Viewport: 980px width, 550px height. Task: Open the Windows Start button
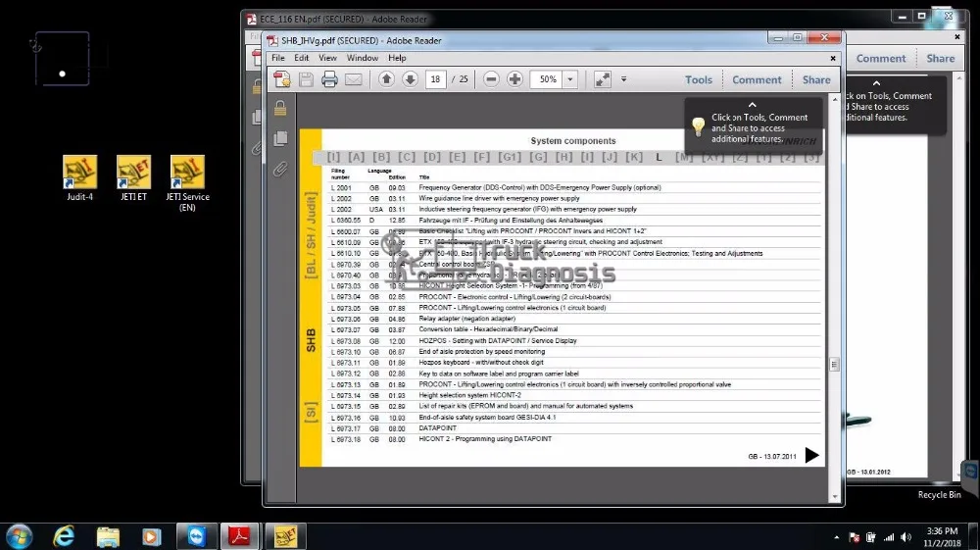(x=20, y=536)
